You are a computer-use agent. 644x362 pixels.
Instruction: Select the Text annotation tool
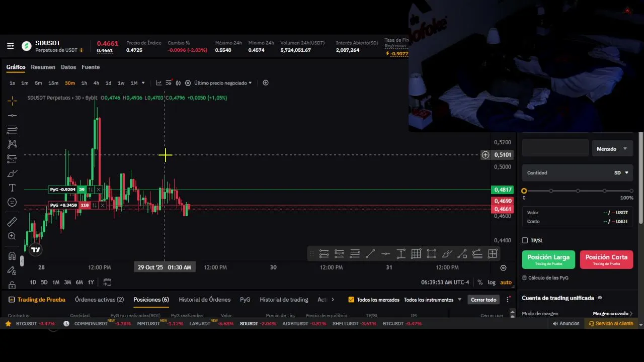(12, 188)
